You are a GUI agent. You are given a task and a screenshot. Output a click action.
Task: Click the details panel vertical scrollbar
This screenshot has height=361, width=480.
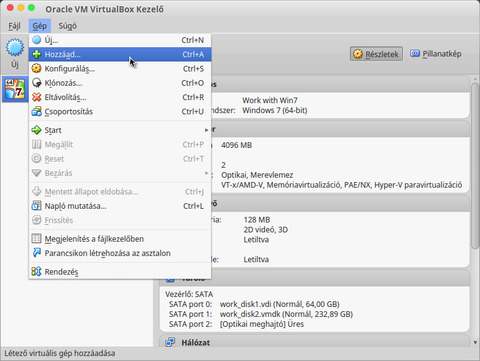point(475,165)
